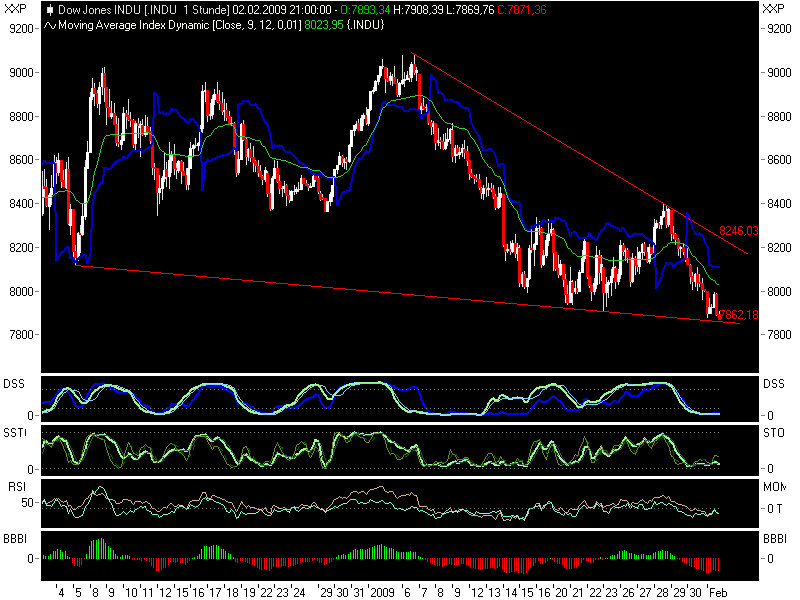Select the BBBI histogram panel label on the left

pyautogui.click(x=16, y=540)
